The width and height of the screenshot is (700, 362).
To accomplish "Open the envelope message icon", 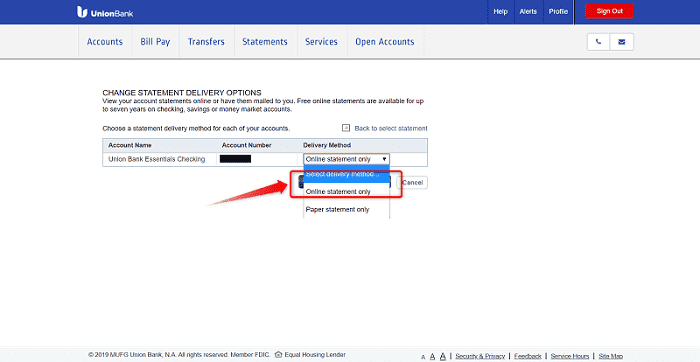I will (x=621, y=42).
